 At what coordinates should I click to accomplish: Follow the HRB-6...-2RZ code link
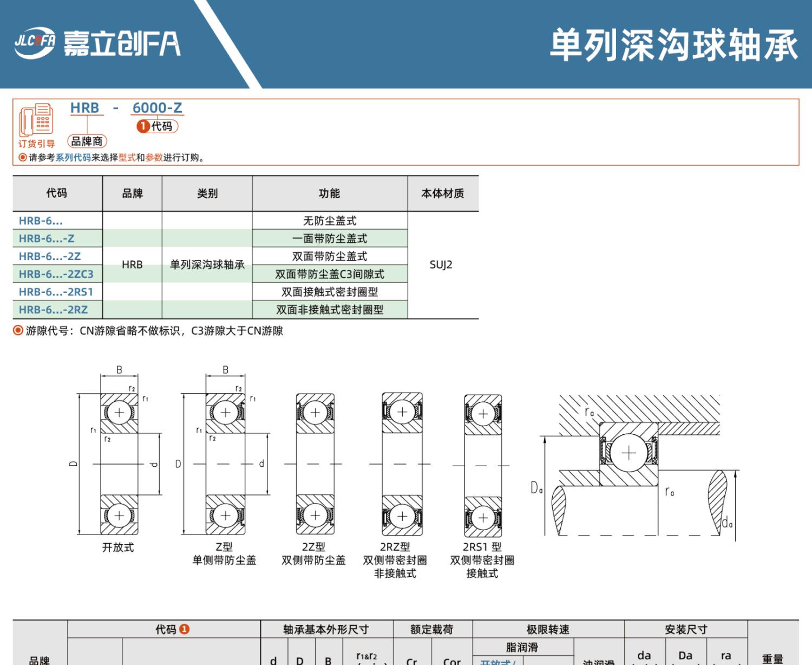click(53, 310)
